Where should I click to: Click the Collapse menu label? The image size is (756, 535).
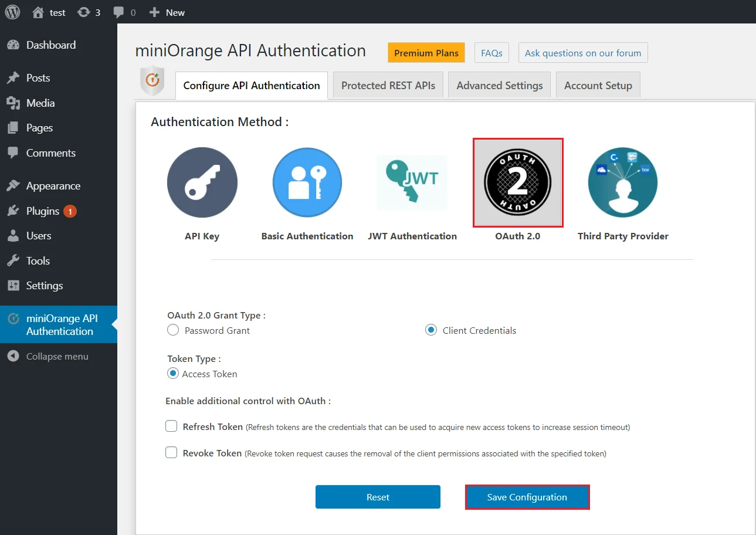57,356
